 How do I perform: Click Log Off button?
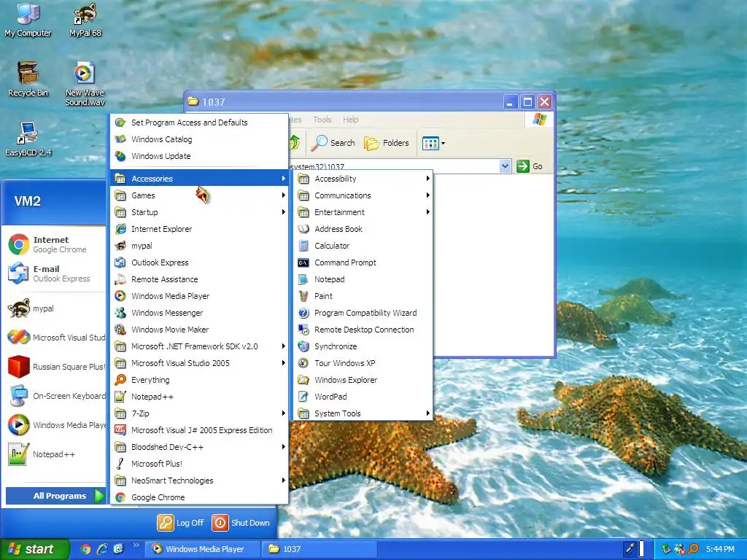(181, 523)
